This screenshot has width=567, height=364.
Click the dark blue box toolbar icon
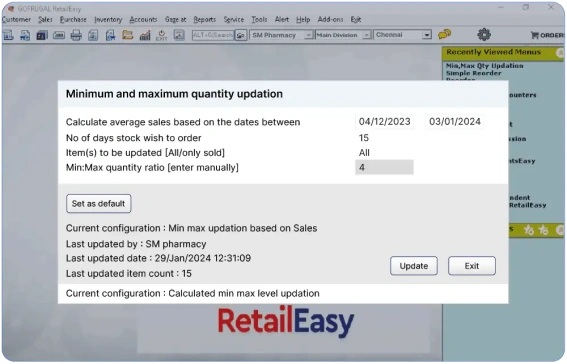(42, 35)
